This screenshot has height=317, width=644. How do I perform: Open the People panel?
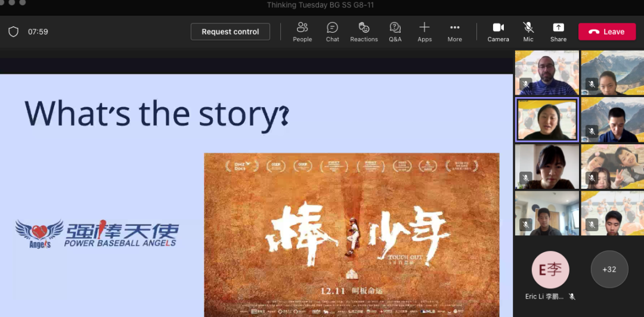[x=302, y=32]
